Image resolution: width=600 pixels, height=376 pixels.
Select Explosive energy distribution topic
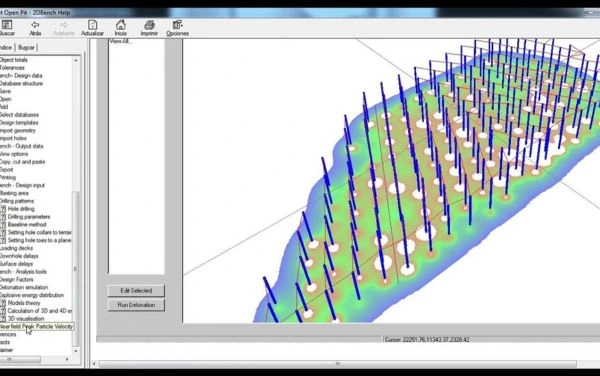click(32, 295)
